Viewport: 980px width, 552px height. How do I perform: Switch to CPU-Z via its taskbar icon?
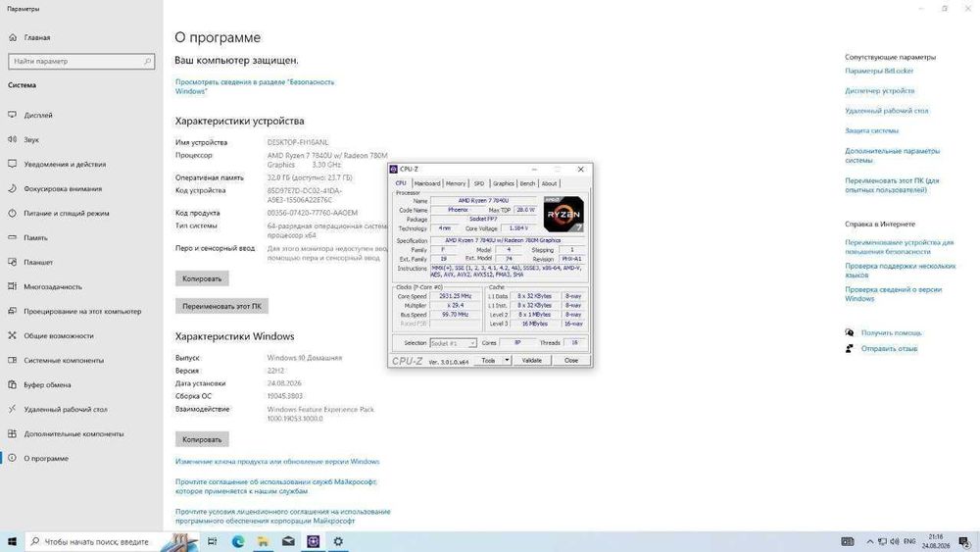(x=314, y=541)
